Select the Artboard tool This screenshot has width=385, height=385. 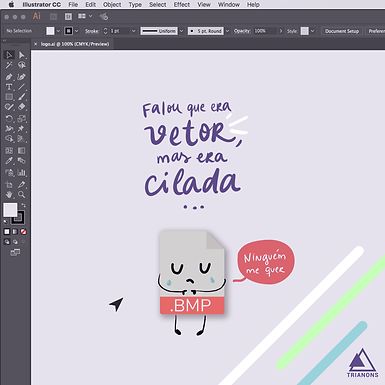pyautogui.click(x=9, y=185)
